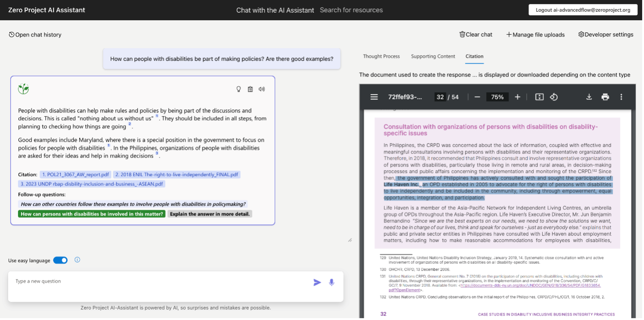
Task: Click the easy language info icon
Action: point(77,260)
